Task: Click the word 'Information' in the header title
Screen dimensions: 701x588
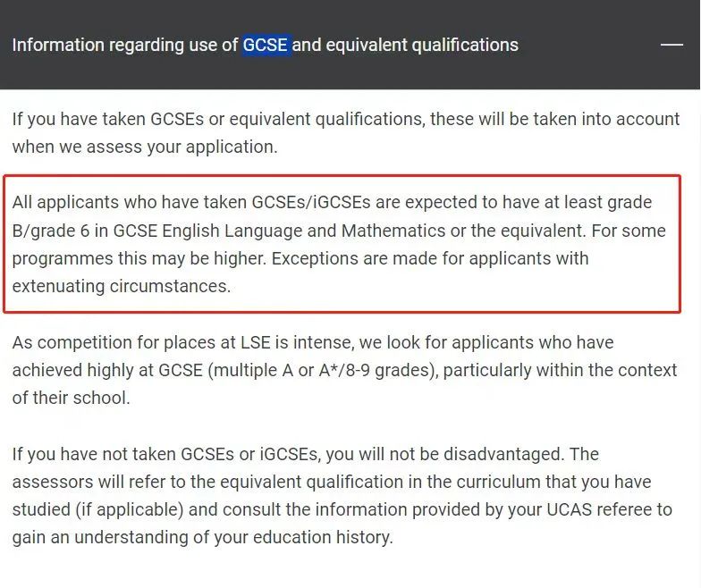Action: pos(58,45)
